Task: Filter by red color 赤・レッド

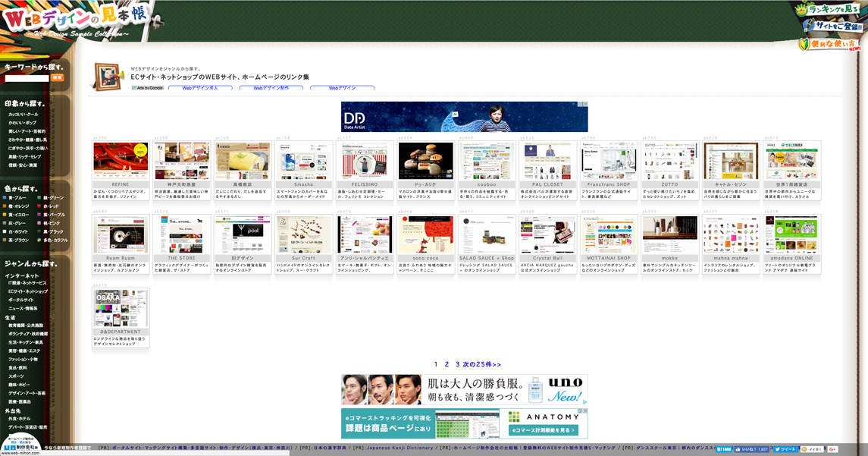Action: point(49,206)
